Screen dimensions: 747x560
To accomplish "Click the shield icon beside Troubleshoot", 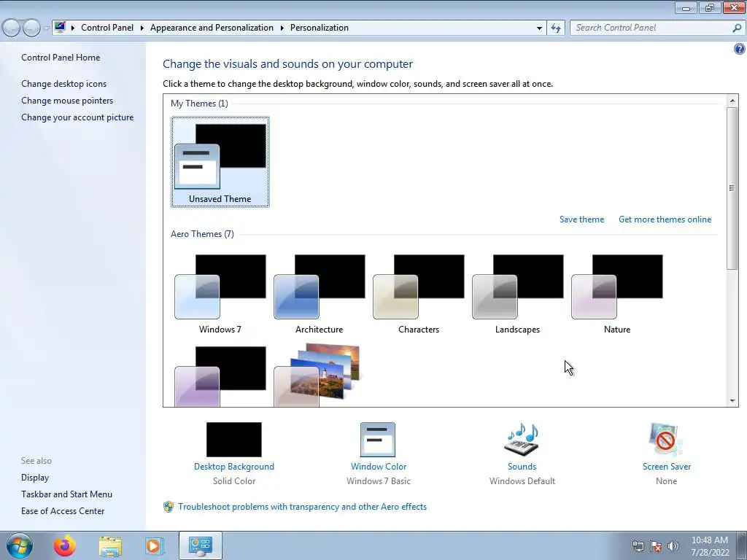I will pyautogui.click(x=169, y=507).
